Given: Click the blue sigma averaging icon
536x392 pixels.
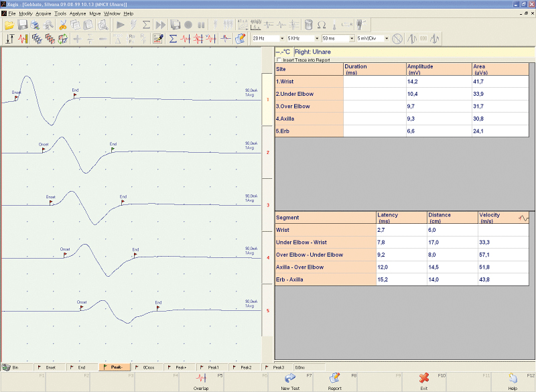Looking at the screenshot, I should [174, 39].
